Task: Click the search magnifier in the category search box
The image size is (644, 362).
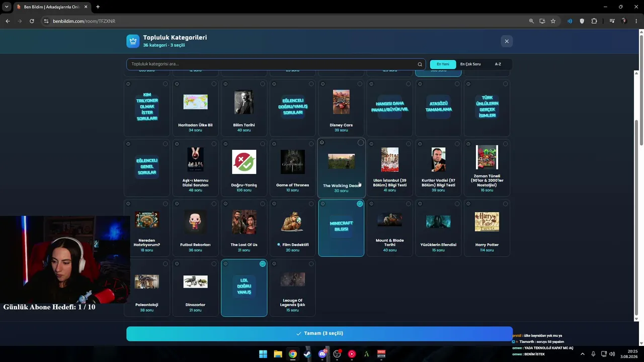Action: click(x=420, y=64)
